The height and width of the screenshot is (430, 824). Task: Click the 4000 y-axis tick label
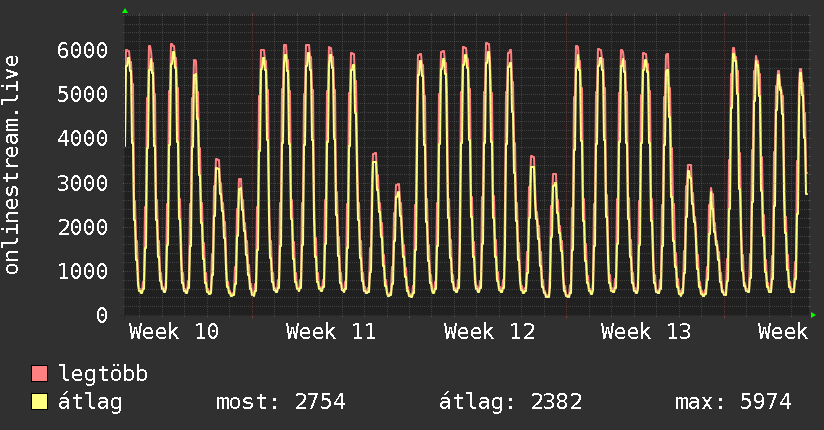[83, 139]
